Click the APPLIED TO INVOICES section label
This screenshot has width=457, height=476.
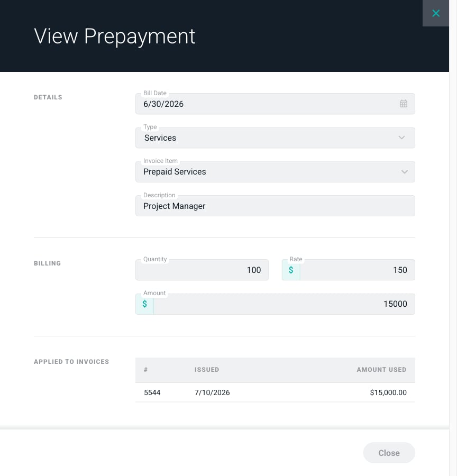coord(71,362)
